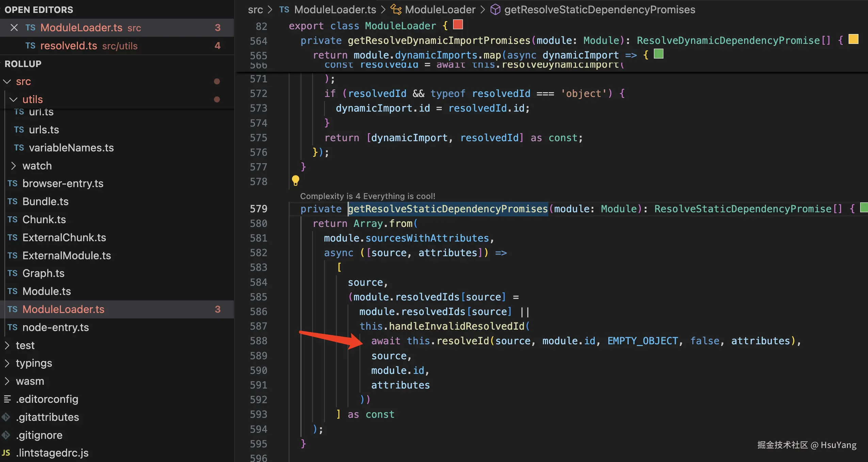The height and width of the screenshot is (462, 868).
Task: Open Module.ts from the file tree
Action: (x=47, y=291)
